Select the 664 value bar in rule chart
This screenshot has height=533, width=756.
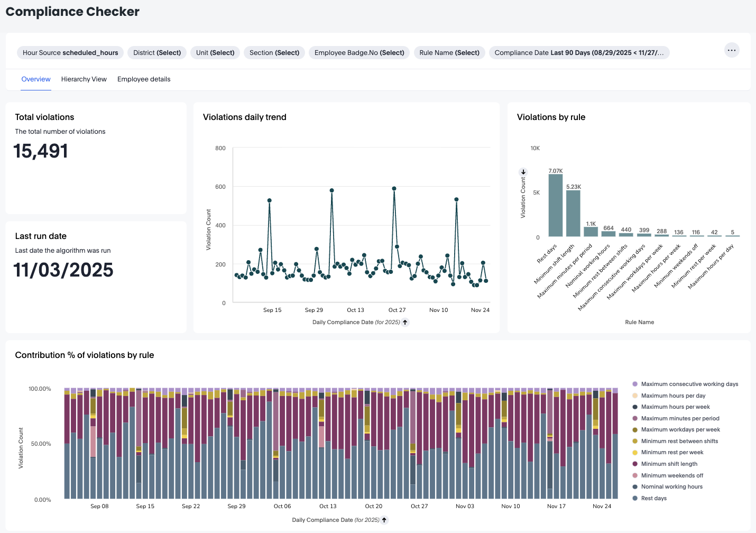(609, 234)
